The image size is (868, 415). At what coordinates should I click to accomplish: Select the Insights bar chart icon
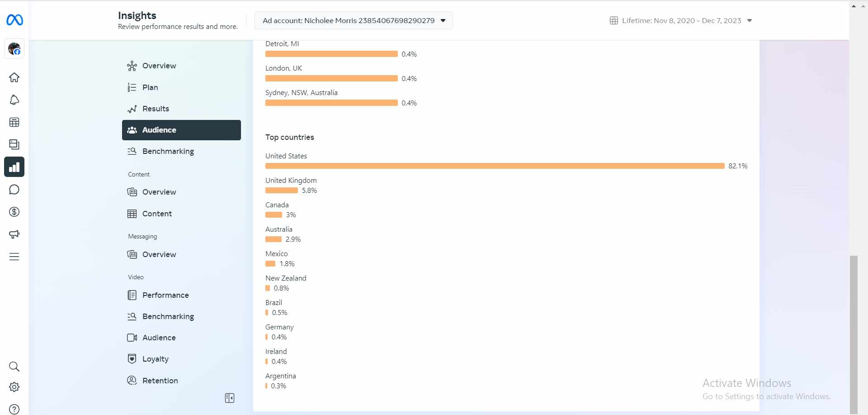(14, 167)
